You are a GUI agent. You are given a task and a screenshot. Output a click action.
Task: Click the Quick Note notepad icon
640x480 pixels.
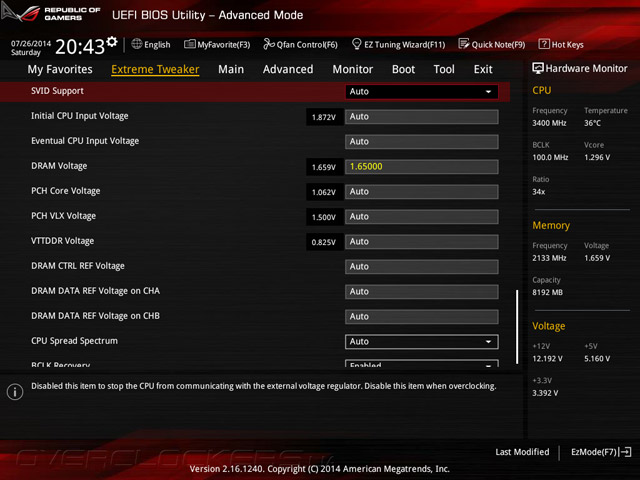pos(464,44)
